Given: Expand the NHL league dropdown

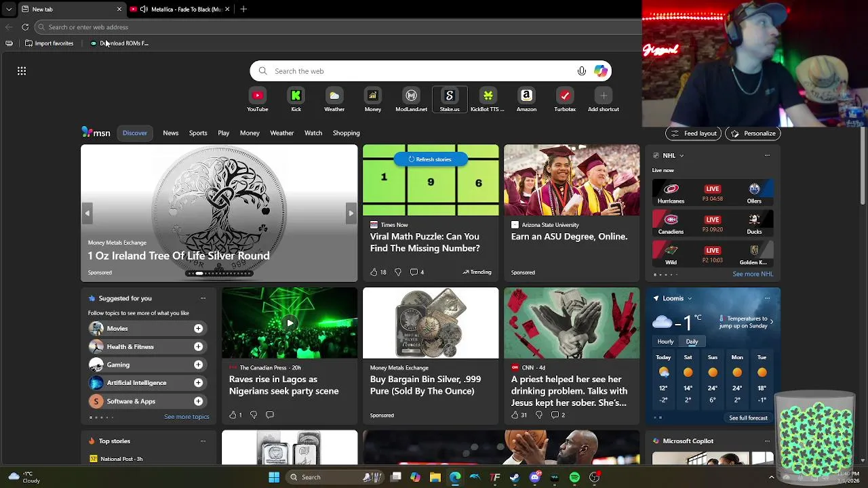Looking at the screenshot, I should (682, 156).
